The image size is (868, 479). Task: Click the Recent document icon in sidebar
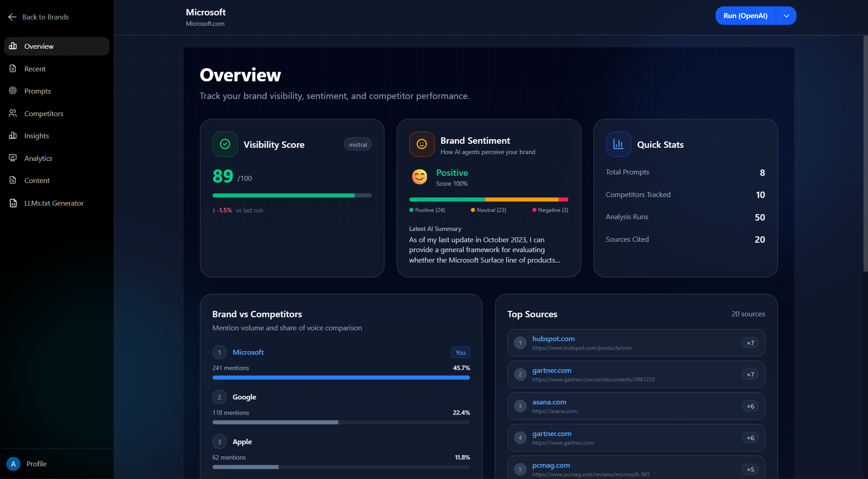(x=13, y=69)
